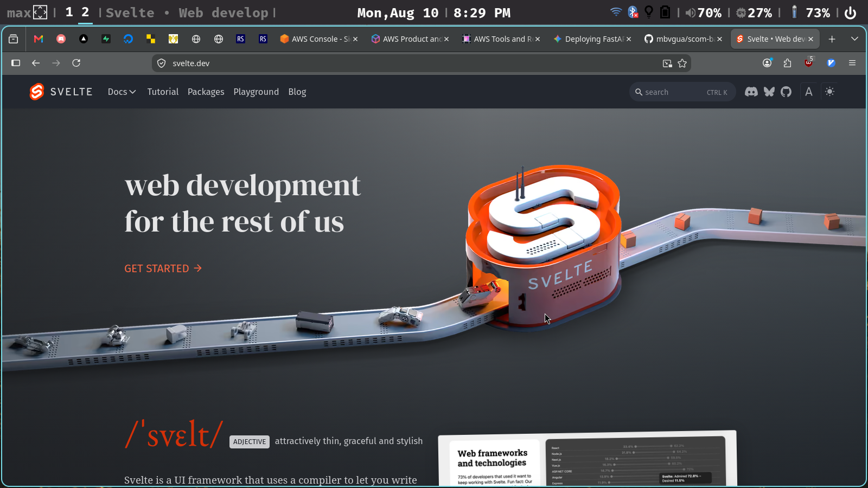Open the Extensions puzzle icon
Image resolution: width=868 pixels, height=488 pixels.
(788, 63)
